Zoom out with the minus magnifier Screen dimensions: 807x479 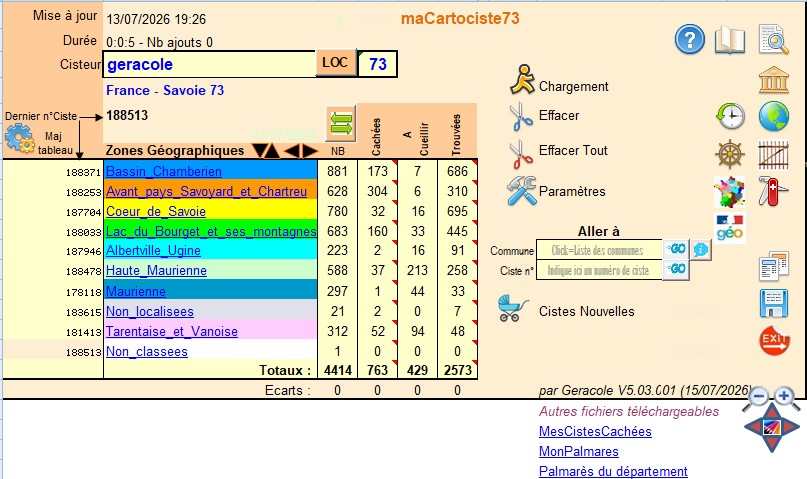click(x=757, y=398)
